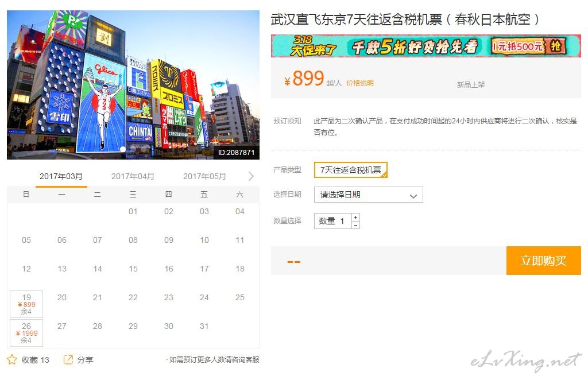The width and height of the screenshot is (588, 380).
Task: Switch to the 2017年04月 tab
Action: click(x=133, y=176)
